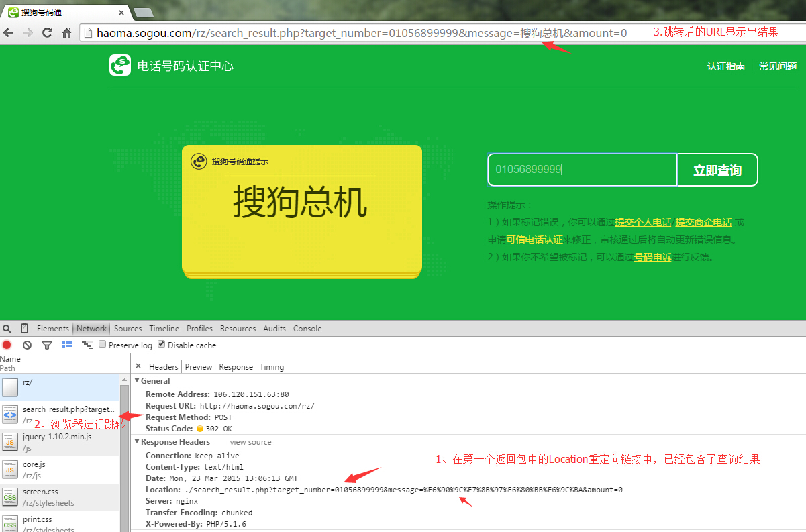Switch to small request rows view icon

pyautogui.click(x=87, y=345)
